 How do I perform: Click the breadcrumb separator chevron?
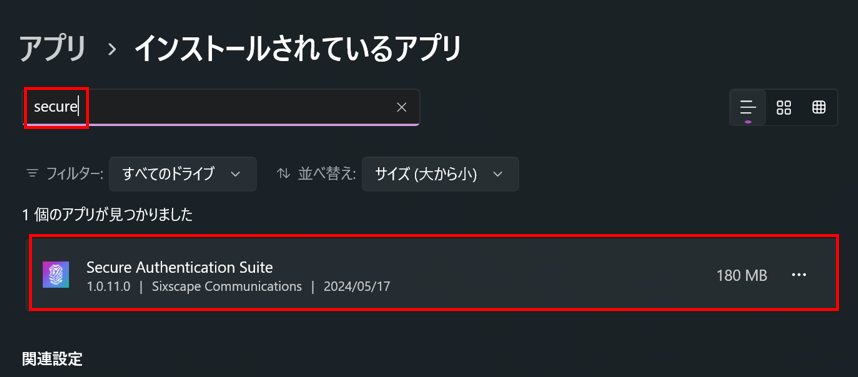click(112, 50)
